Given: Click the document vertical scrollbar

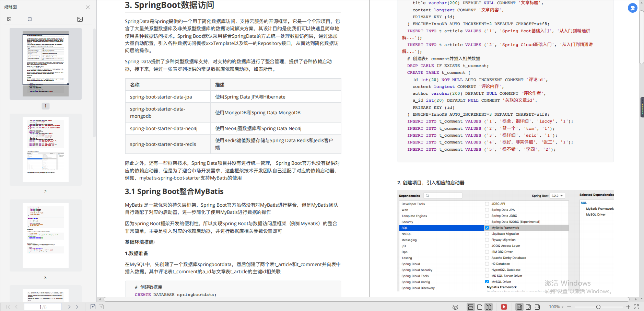Looking at the screenshot, I should pos(642,37).
